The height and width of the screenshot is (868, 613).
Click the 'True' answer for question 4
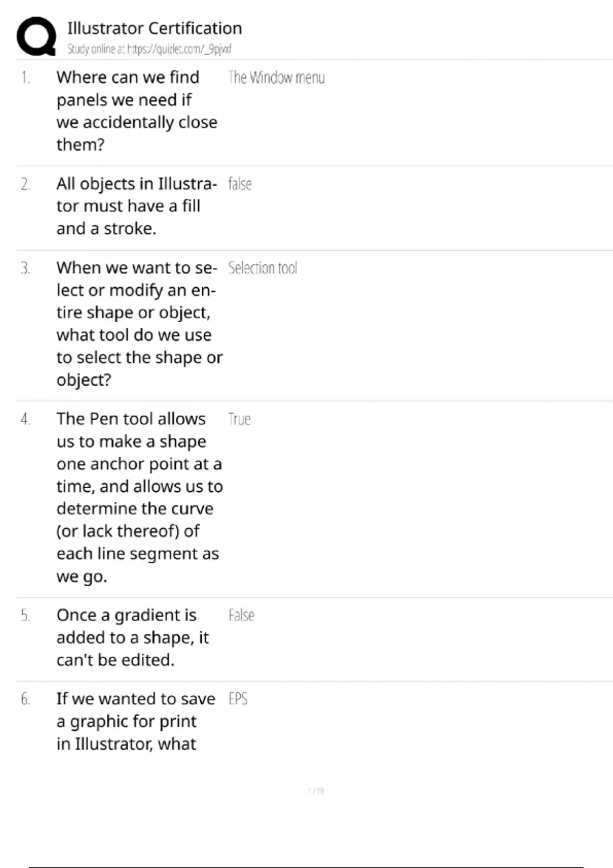pos(239,419)
